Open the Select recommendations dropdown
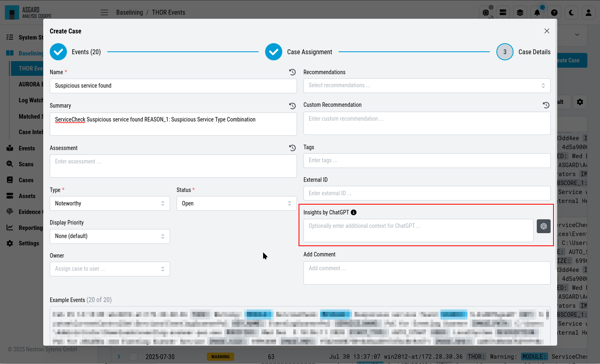 (427, 86)
